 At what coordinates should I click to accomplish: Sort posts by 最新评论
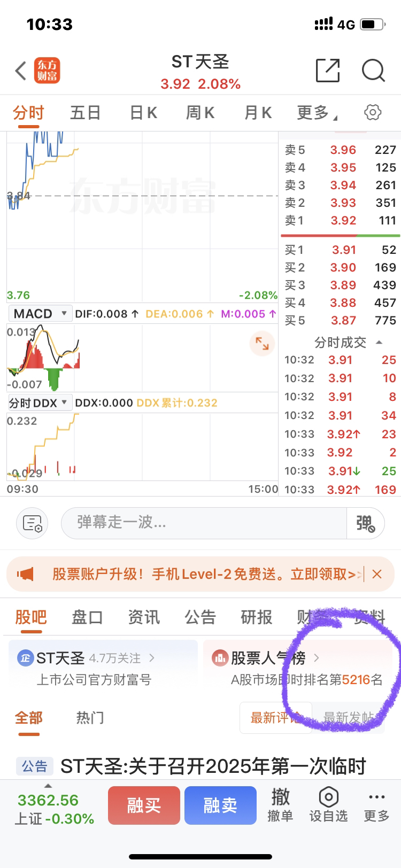[276, 718]
